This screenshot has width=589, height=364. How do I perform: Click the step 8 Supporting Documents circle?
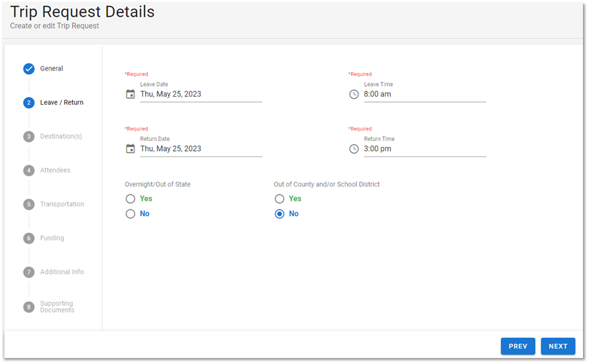(29, 307)
